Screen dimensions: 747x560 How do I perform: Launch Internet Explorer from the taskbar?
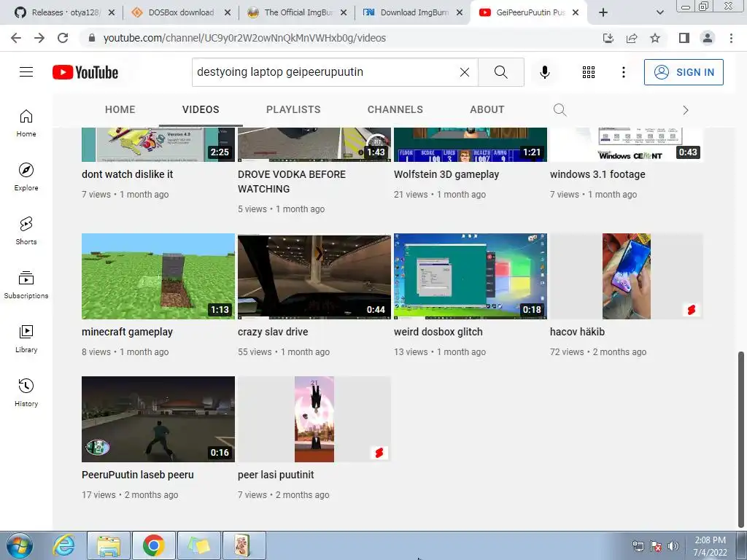(x=64, y=545)
